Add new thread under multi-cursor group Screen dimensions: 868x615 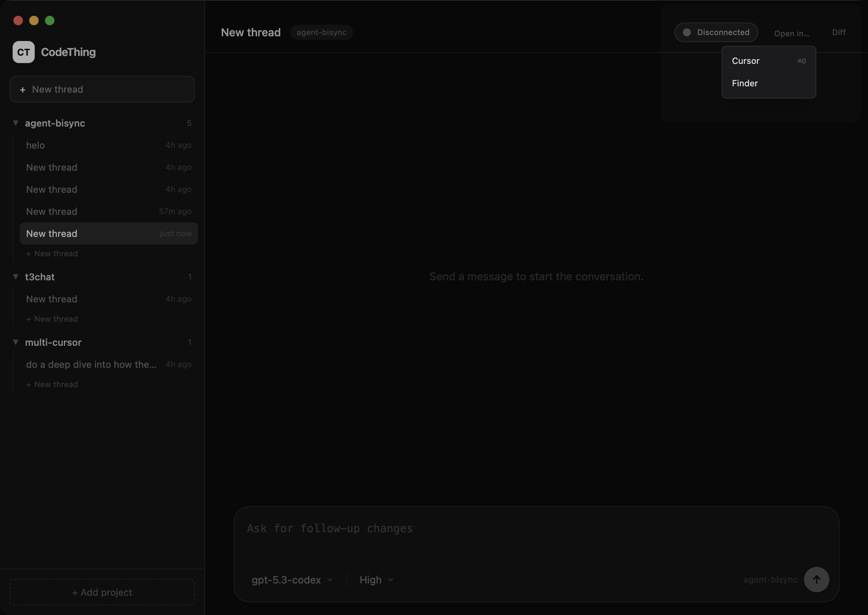click(52, 384)
